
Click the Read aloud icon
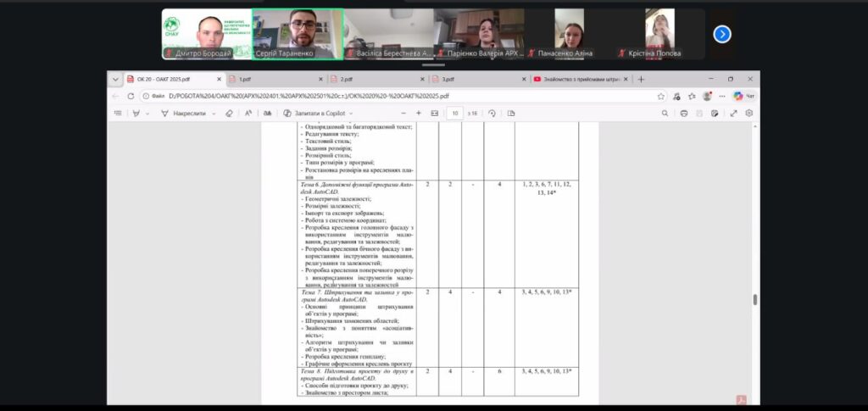coord(248,113)
